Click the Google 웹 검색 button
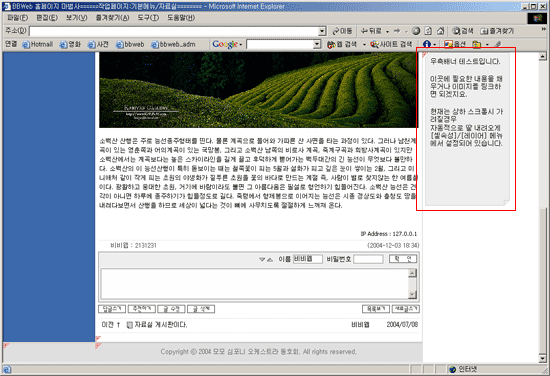 pyautogui.click(x=342, y=45)
